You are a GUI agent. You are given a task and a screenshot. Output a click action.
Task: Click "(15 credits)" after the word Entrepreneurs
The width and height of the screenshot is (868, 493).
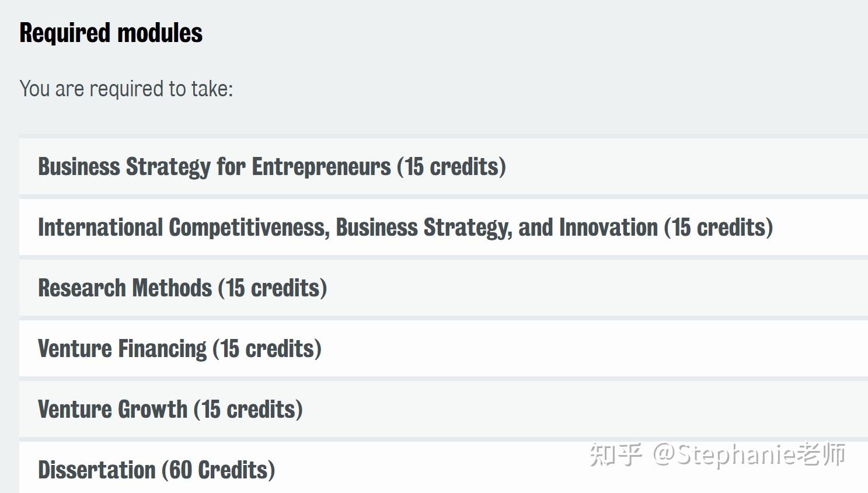451,167
